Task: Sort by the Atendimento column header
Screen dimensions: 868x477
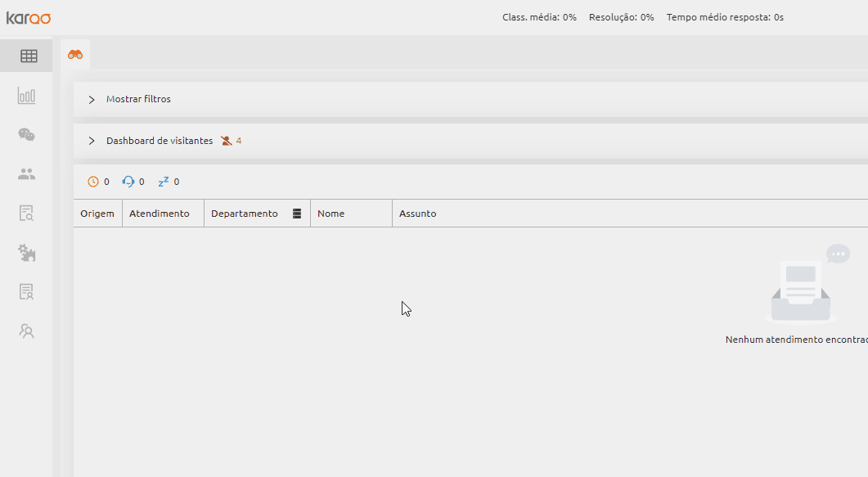Action: click(x=160, y=214)
